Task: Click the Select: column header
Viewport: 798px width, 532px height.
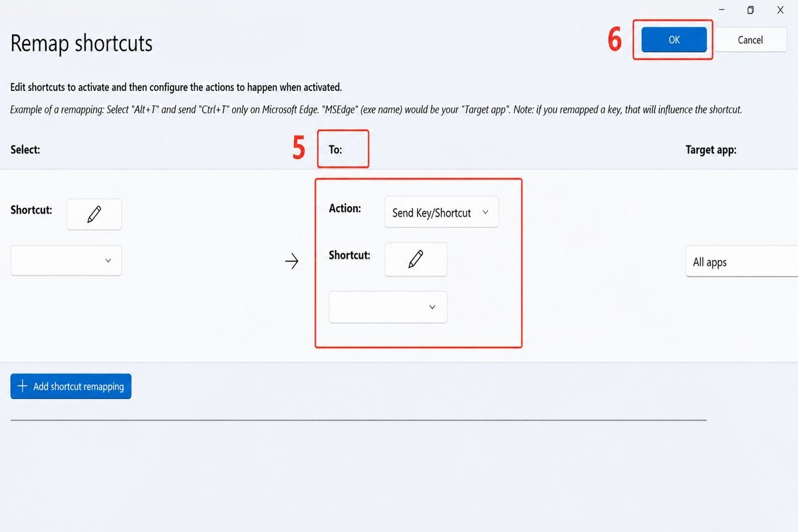Action: click(x=25, y=150)
